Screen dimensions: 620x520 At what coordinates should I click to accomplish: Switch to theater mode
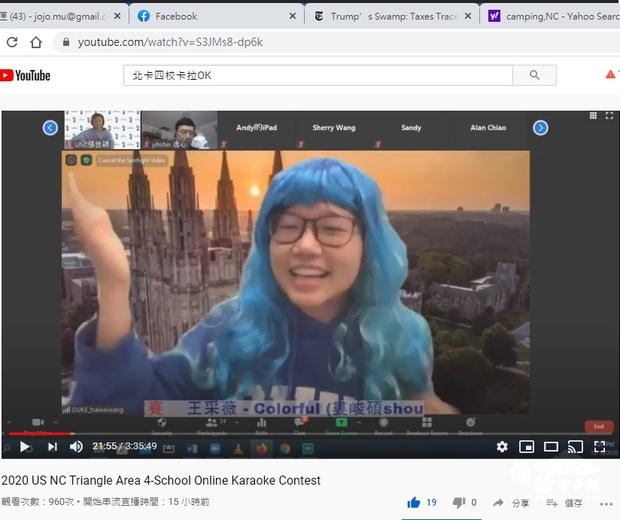point(550,446)
